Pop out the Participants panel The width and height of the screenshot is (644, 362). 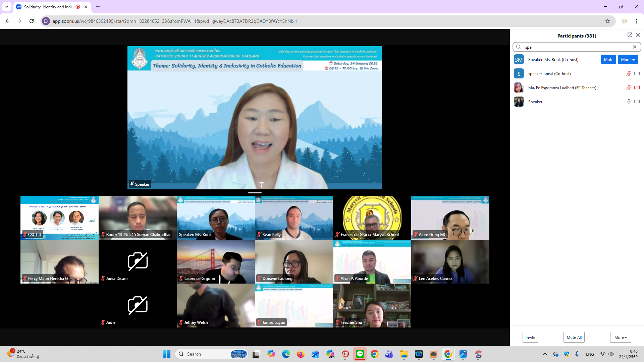(x=630, y=35)
